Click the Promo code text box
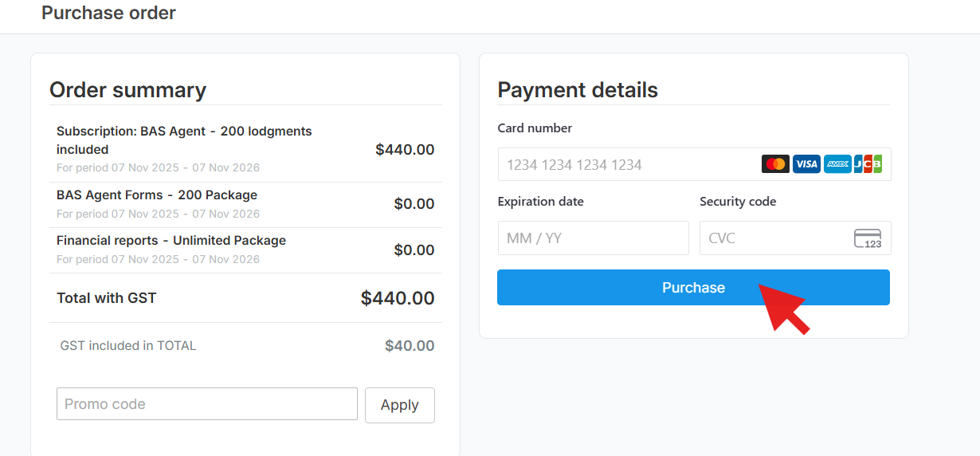Viewport: 980px width, 456px height. 206,404
